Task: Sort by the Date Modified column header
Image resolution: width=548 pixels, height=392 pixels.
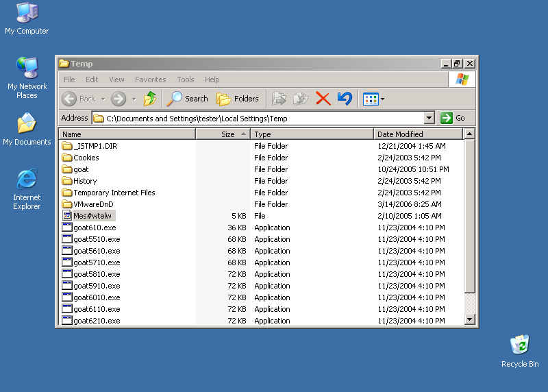Action: coord(419,134)
